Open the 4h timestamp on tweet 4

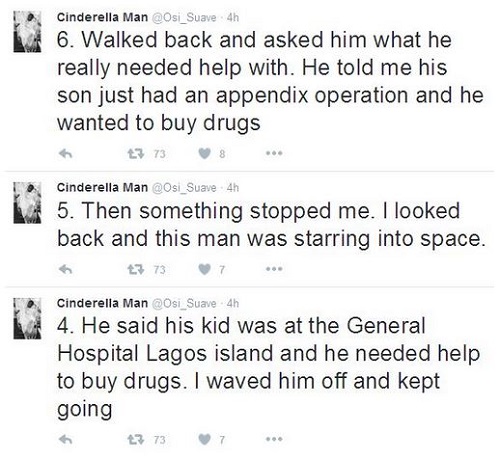point(233,303)
